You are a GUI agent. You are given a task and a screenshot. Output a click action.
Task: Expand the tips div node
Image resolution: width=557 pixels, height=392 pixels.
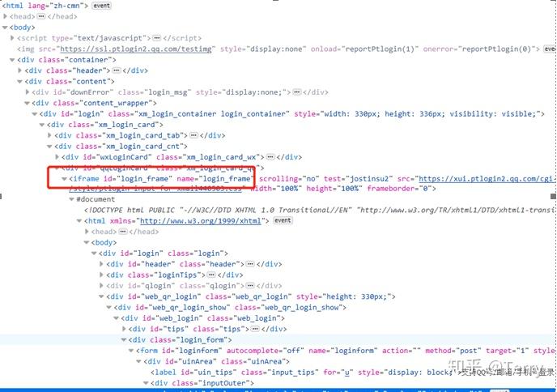[124, 329]
